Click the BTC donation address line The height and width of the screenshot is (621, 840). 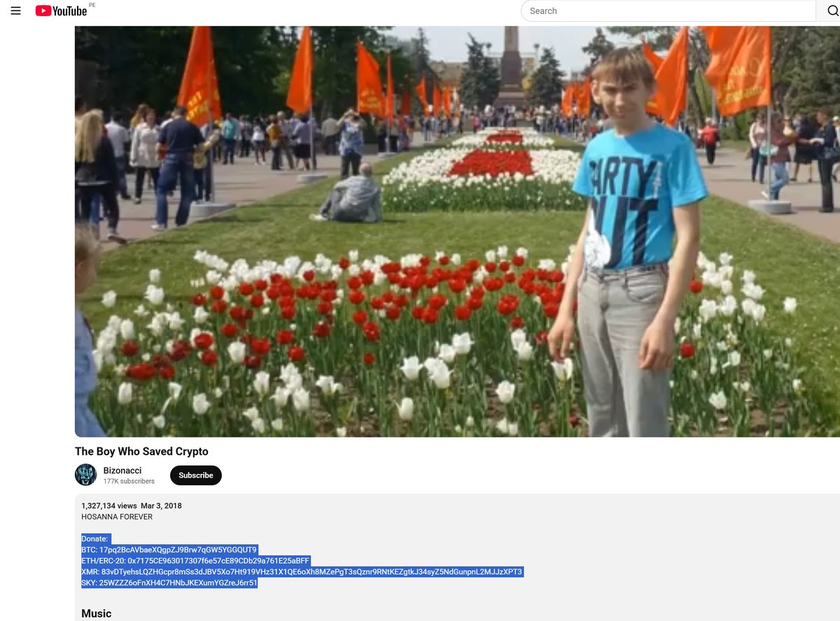(169, 550)
